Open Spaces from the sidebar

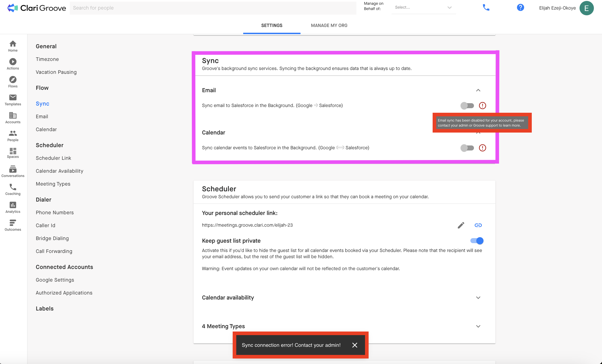pyautogui.click(x=13, y=153)
